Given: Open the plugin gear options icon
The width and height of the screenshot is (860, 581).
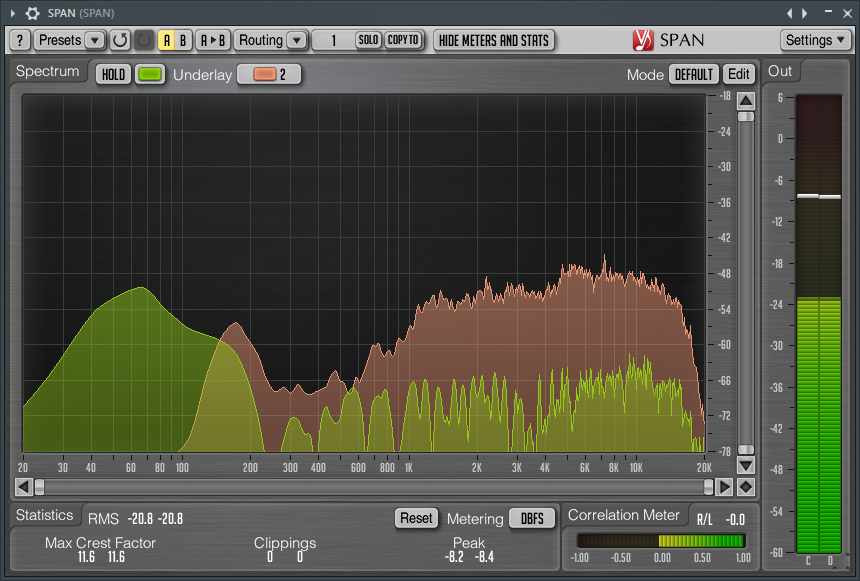Looking at the screenshot, I should pos(32,13).
